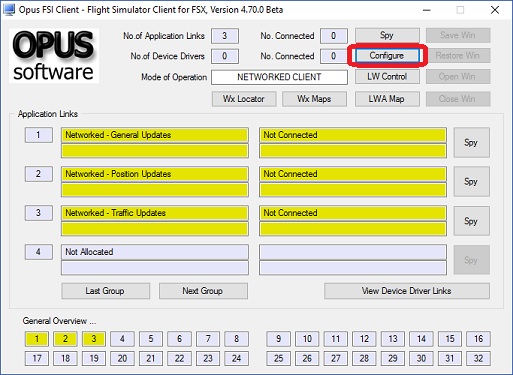Select General Overview indicator 16
Screen dimensions: 513x375
[479, 339]
